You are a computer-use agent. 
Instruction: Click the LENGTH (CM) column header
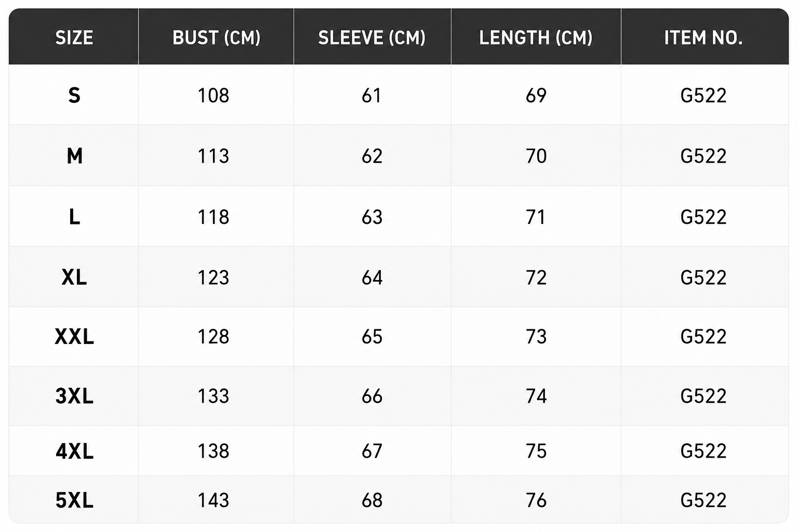point(536,37)
